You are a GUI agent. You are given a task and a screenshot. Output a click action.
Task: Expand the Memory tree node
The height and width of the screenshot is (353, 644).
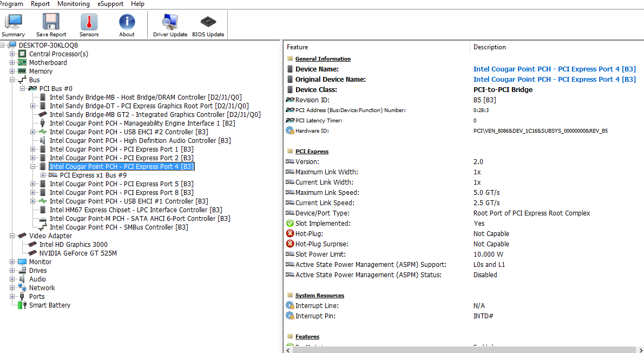tap(12, 71)
